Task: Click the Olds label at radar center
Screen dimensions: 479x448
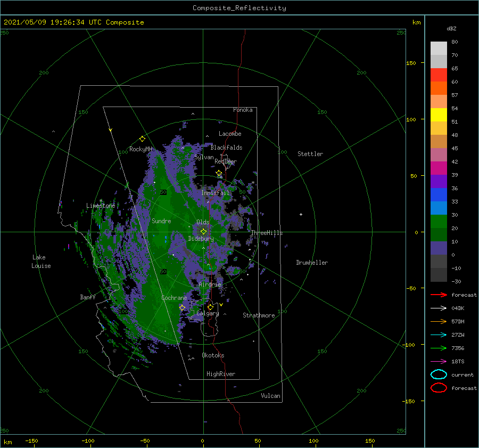Action: [203, 222]
